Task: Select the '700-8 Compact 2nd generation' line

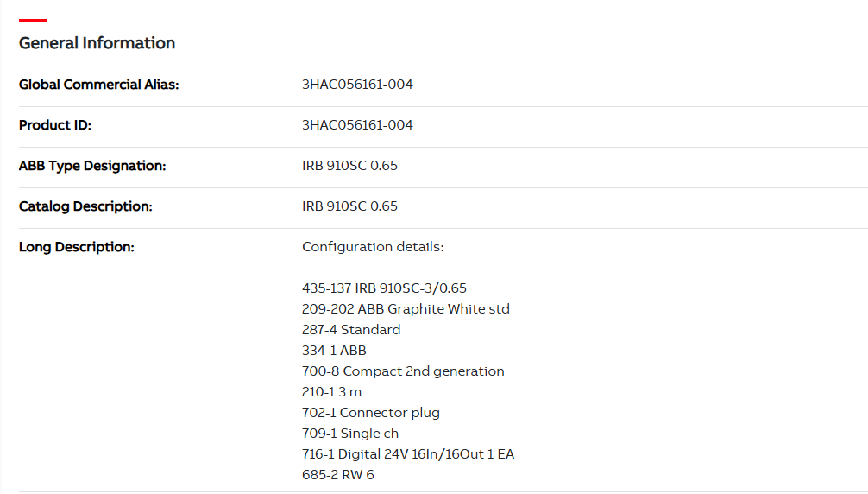Action: pyautogui.click(x=403, y=371)
